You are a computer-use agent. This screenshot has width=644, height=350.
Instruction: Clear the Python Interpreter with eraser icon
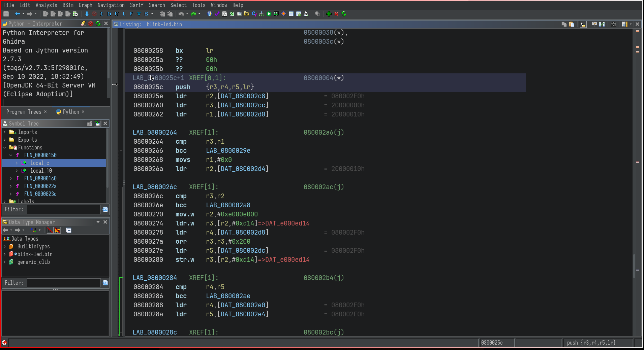(83, 24)
